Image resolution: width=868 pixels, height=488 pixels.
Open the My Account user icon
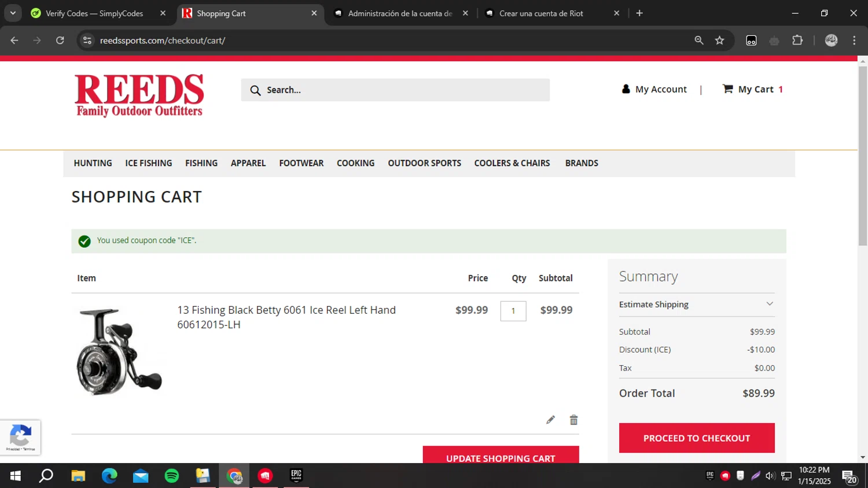pos(626,89)
